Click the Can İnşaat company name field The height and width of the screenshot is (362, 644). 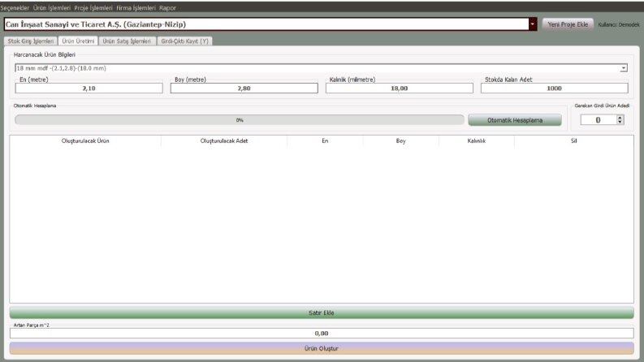266,24
